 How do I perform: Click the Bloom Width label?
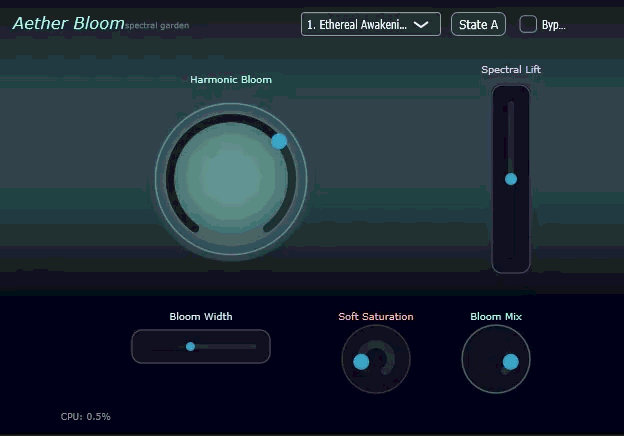(201, 317)
